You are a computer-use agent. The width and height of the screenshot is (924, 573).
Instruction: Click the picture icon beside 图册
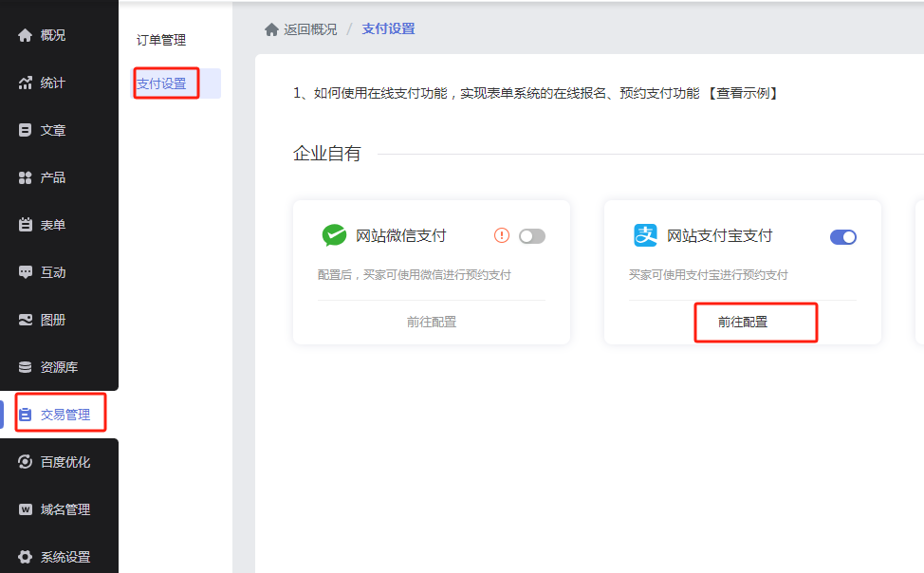25,320
